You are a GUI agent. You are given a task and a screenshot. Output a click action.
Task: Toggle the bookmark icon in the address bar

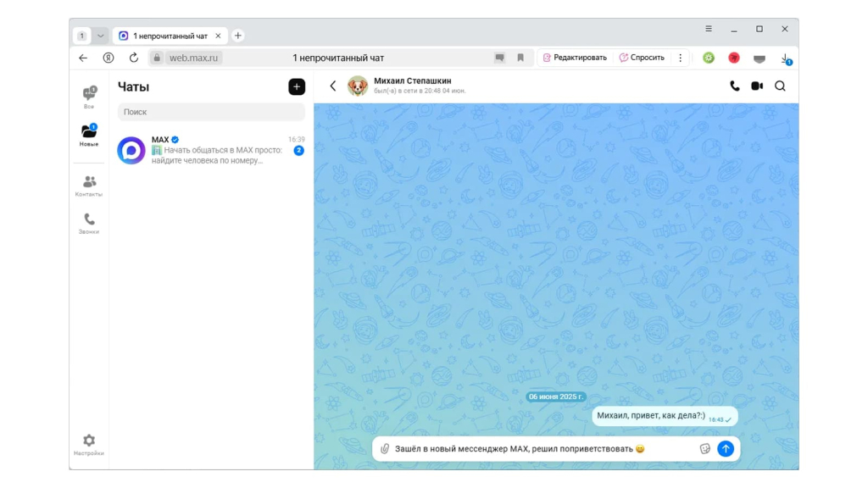pos(520,58)
